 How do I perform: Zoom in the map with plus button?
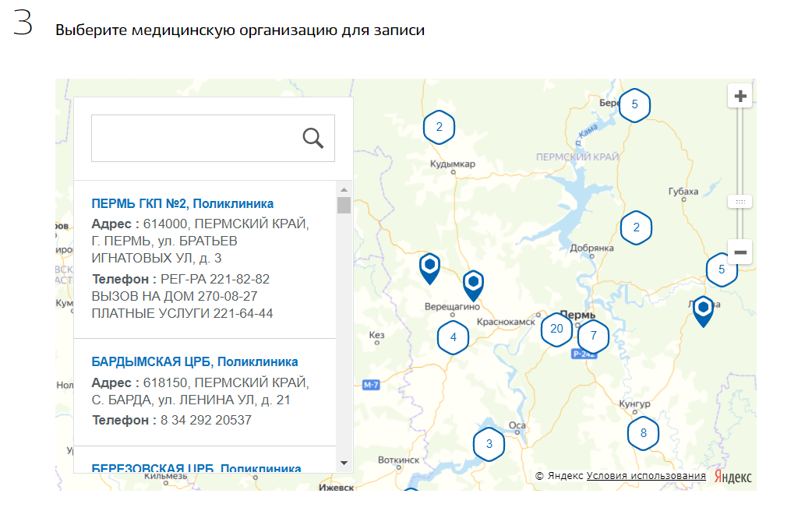tap(740, 97)
